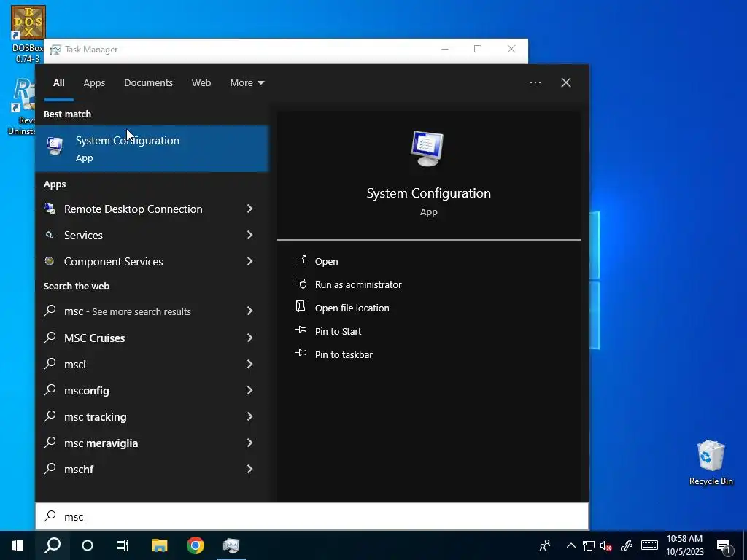This screenshot has width=747, height=560.
Task: Expand msc meraviglia suggestion chevron
Action: point(249,443)
